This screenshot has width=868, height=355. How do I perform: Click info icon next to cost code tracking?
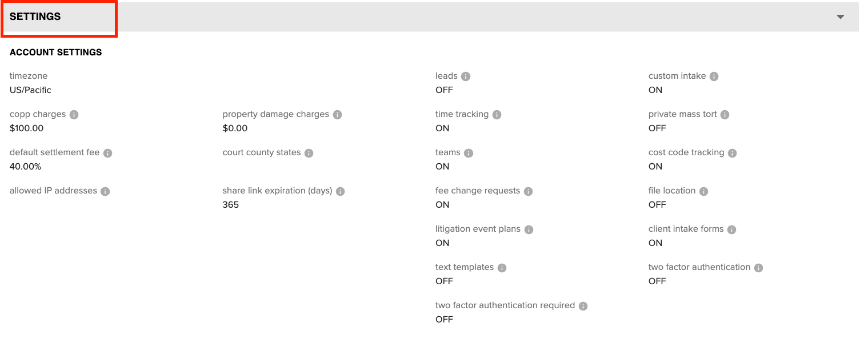pos(732,153)
